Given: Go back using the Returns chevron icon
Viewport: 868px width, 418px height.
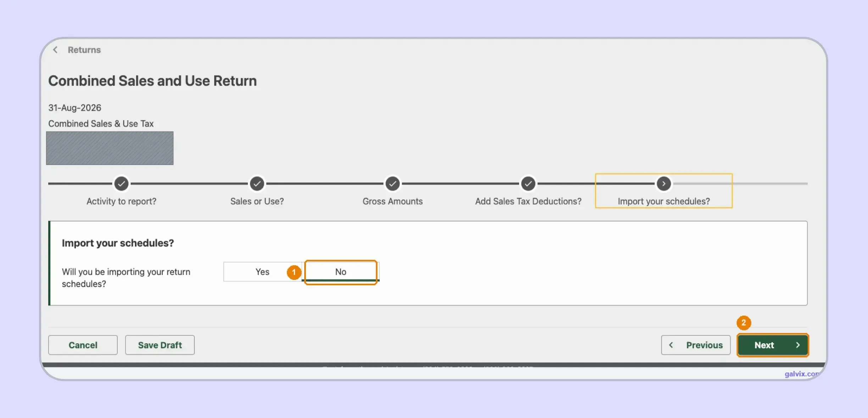Looking at the screenshot, I should pos(55,50).
